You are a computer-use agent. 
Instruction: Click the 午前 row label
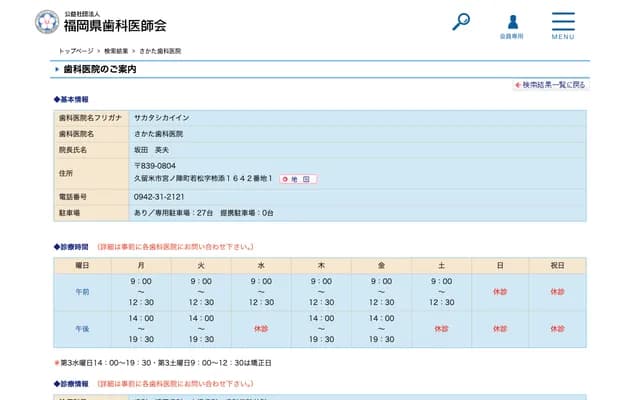coord(82,292)
